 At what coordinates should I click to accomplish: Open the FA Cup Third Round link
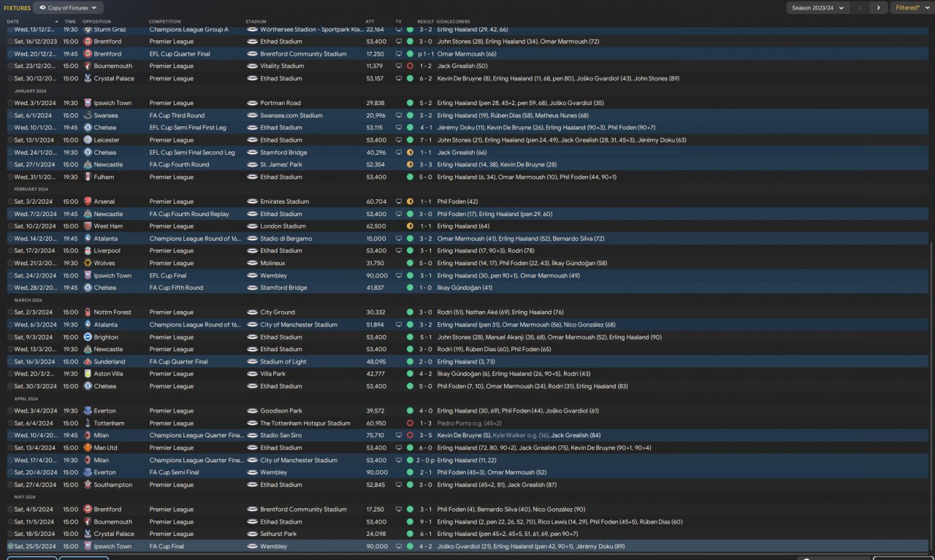point(177,115)
